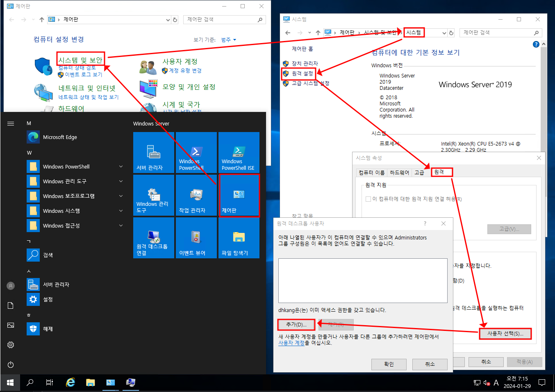Open Documents icon in Start sidebar
The image size is (555, 392).
[x=11, y=305]
